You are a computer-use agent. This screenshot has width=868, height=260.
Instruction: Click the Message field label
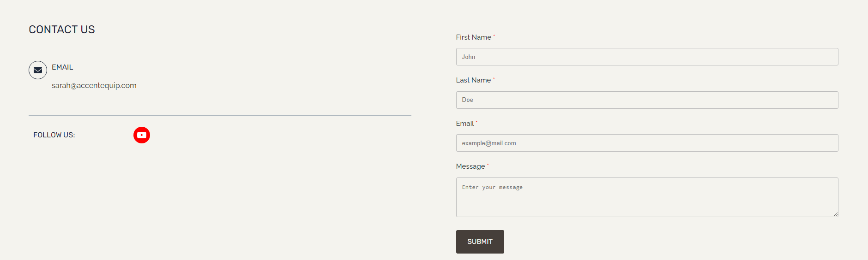point(470,166)
